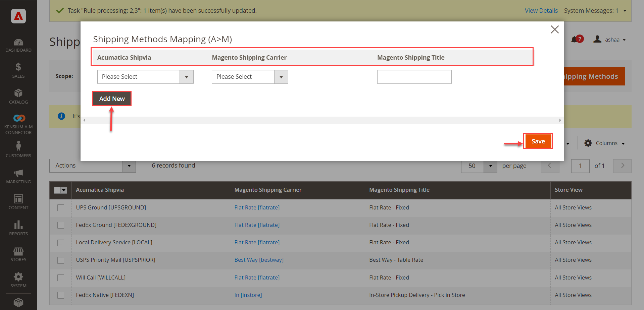Check the Will Call [WILLCALL] row checkbox
The width and height of the screenshot is (644, 310).
click(61, 278)
